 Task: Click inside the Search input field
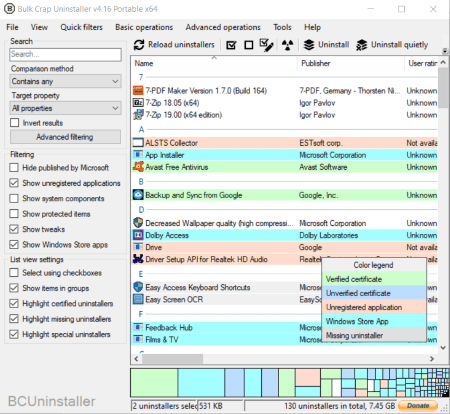(65, 54)
